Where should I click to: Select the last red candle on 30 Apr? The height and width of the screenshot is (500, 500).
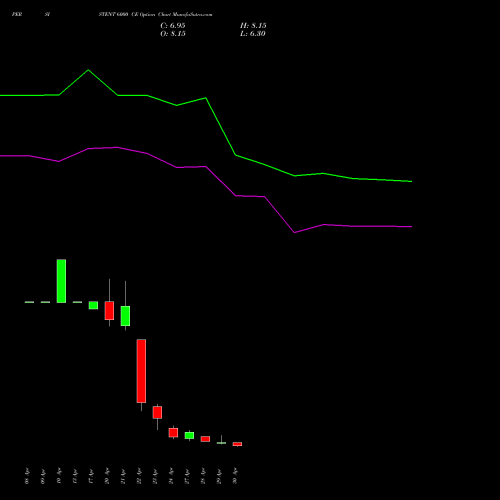pos(237,444)
